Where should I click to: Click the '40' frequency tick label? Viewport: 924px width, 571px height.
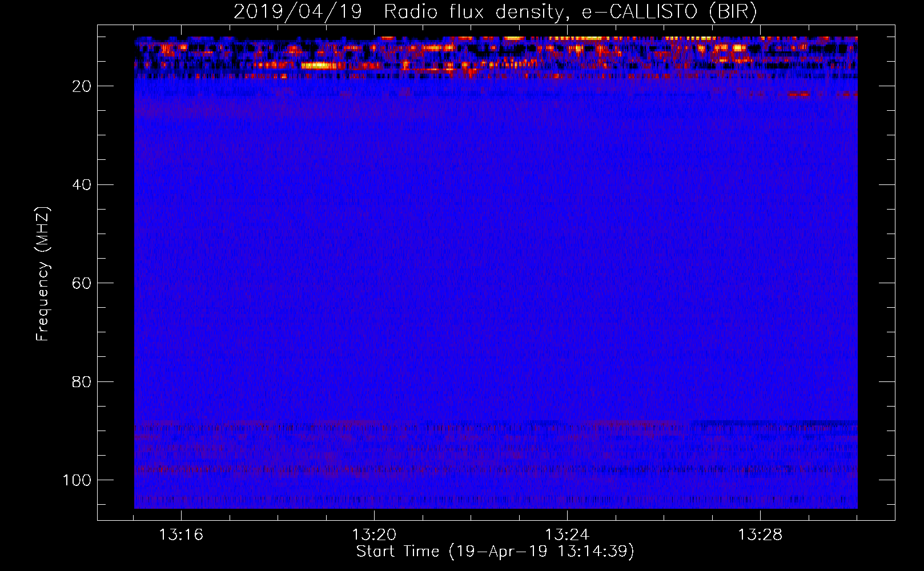(x=82, y=184)
